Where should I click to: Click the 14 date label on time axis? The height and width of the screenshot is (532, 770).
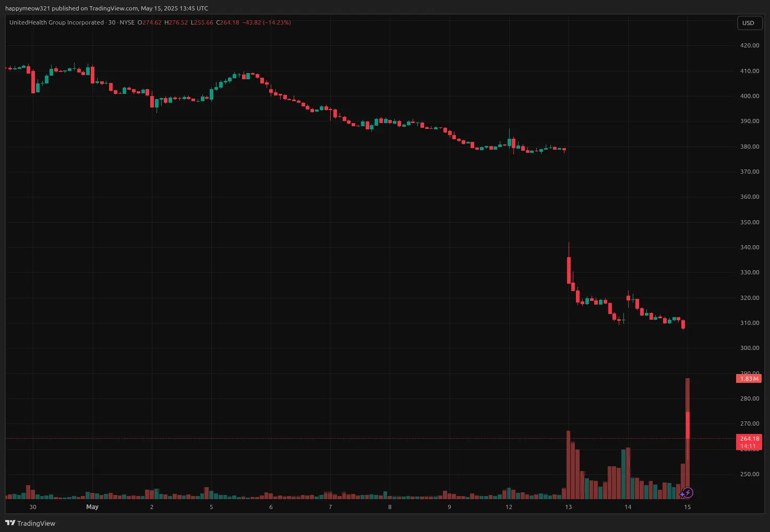coord(628,507)
